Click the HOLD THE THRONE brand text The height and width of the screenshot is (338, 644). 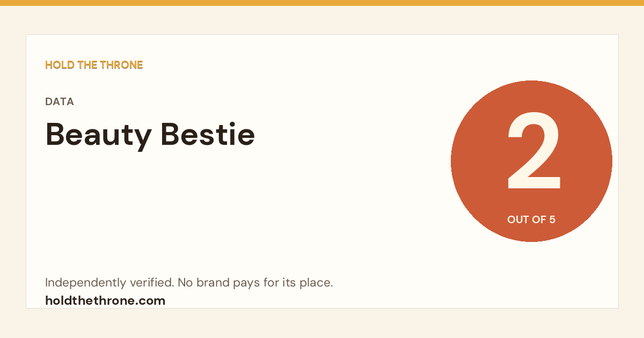tap(94, 65)
